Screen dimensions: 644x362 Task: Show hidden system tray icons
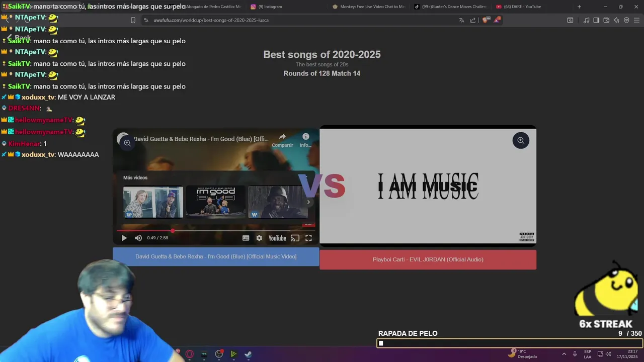(564, 354)
